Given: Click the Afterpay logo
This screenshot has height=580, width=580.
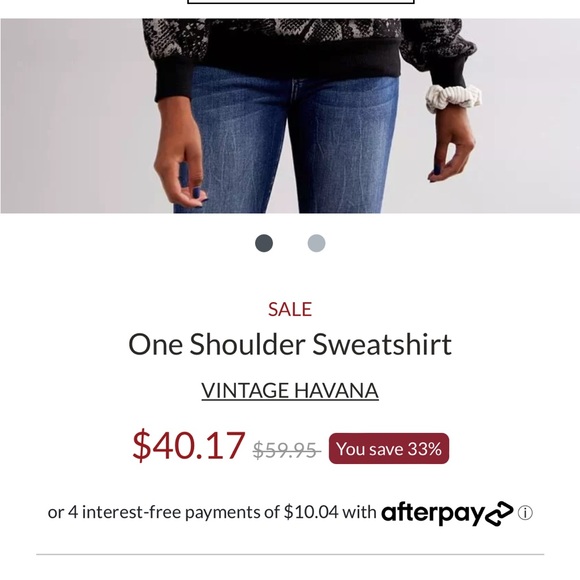Looking at the screenshot, I should tap(447, 513).
